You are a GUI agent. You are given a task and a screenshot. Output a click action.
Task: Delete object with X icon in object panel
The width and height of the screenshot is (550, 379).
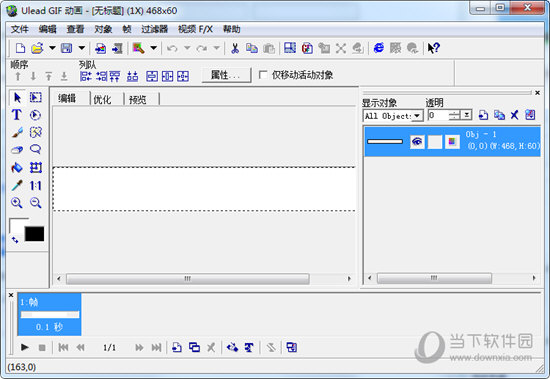tap(514, 115)
